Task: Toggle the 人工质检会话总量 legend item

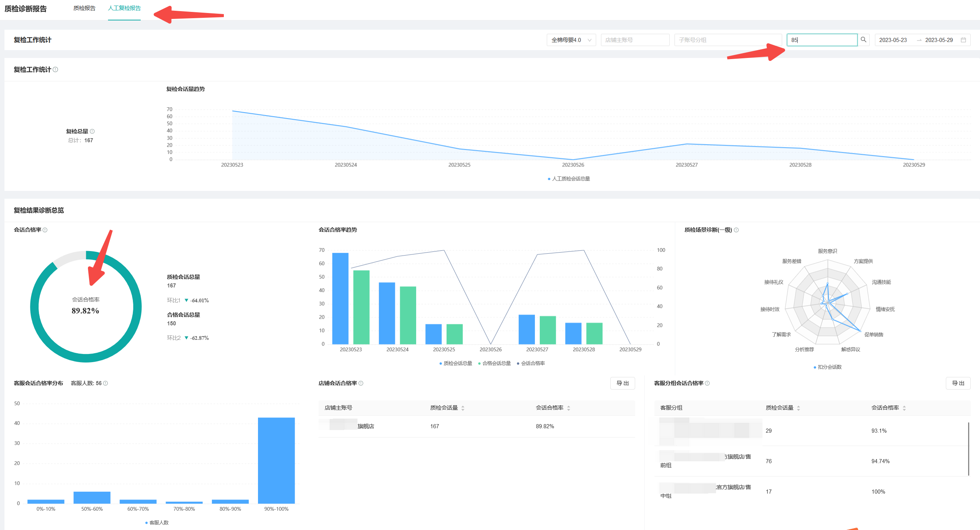Action: click(x=569, y=179)
